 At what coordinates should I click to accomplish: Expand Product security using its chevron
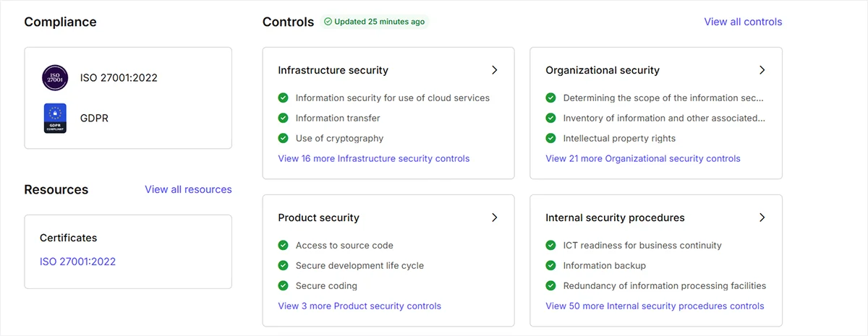pyautogui.click(x=495, y=217)
